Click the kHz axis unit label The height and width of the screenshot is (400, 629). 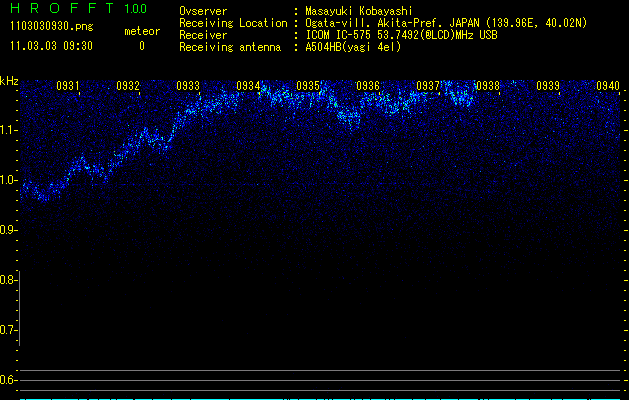coord(9,81)
